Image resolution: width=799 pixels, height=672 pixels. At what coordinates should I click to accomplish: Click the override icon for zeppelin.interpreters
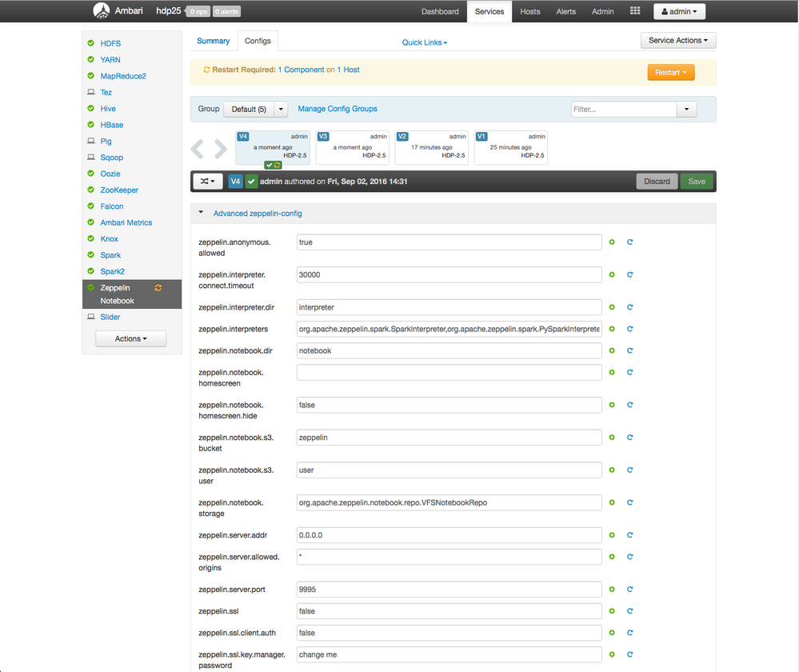tap(612, 329)
